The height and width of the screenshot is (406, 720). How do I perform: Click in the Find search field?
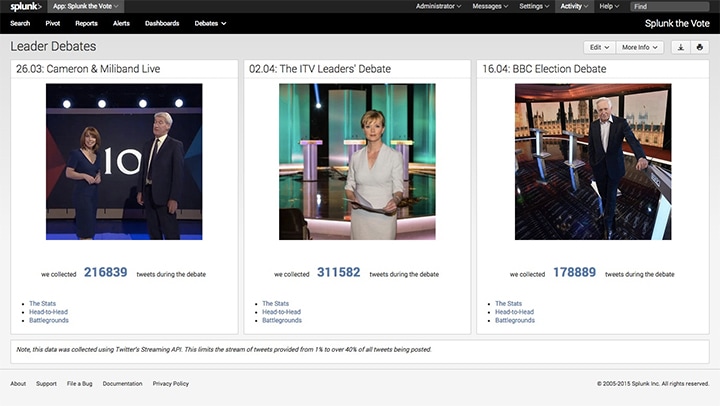(x=669, y=6)
